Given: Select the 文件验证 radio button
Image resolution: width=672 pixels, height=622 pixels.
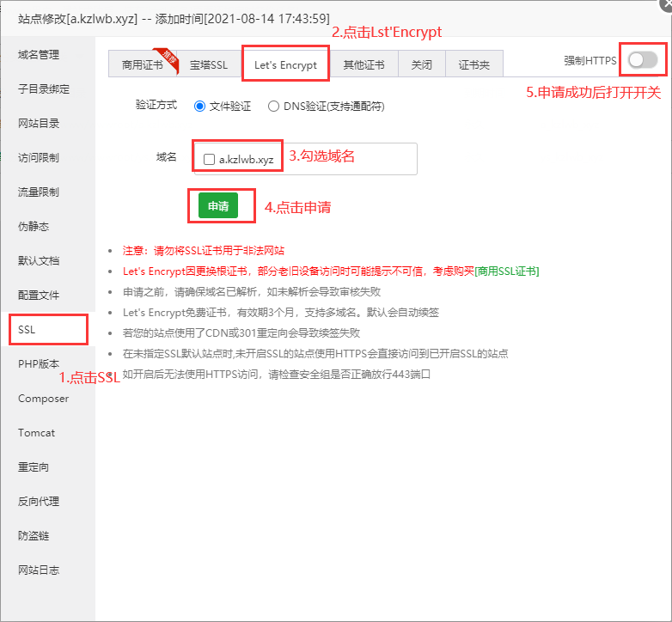Looking at the screenshot, I should (199, 106).
